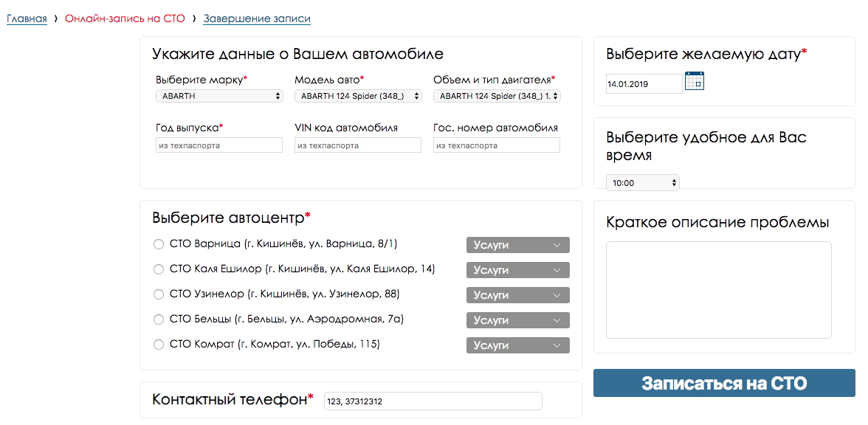The width and height of the screenshot is (868, 425).
Task: Select the СТО Узинелор radio option
Action: click(x=159, y=294)
